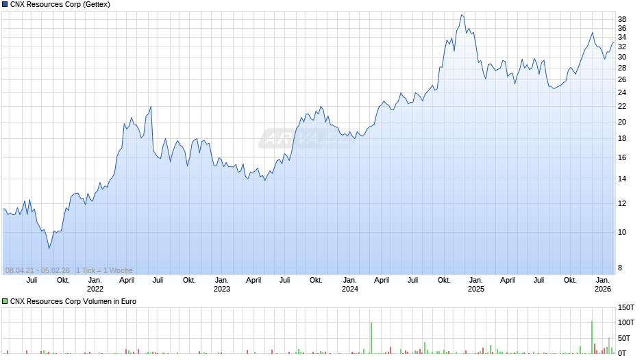Click the date range '08.04.21 - 05.02.26' text

point(38,270)
